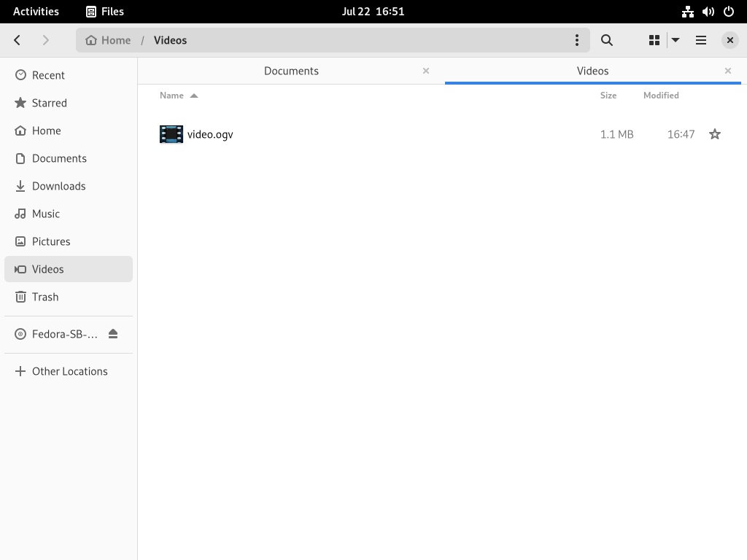
Task: Select the video.ogv file name
Action: tap(210, 134)
